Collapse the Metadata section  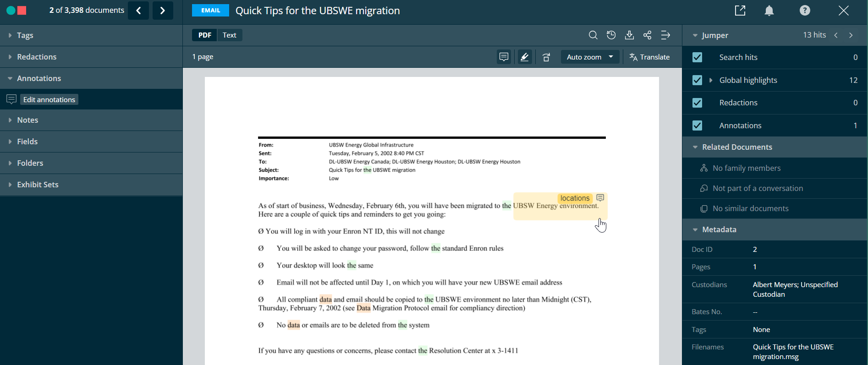695,229
